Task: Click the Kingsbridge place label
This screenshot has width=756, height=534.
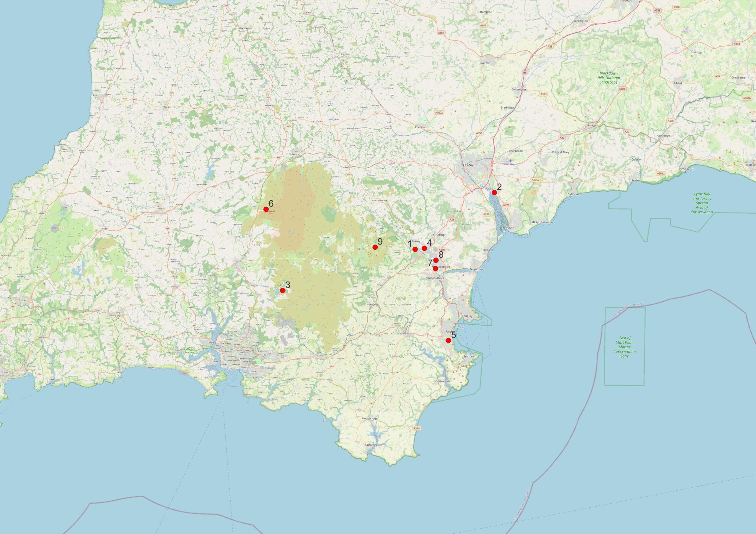Action: click(369, 419)
